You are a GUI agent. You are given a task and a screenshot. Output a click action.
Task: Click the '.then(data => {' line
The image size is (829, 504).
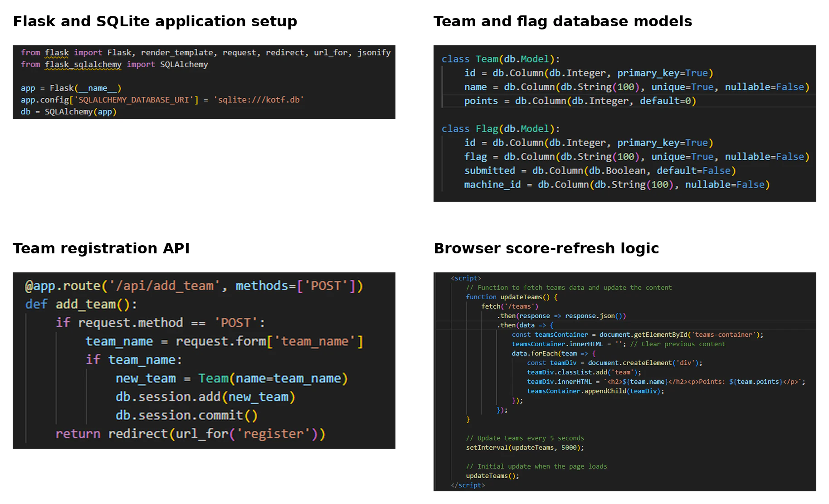[525, 325]
